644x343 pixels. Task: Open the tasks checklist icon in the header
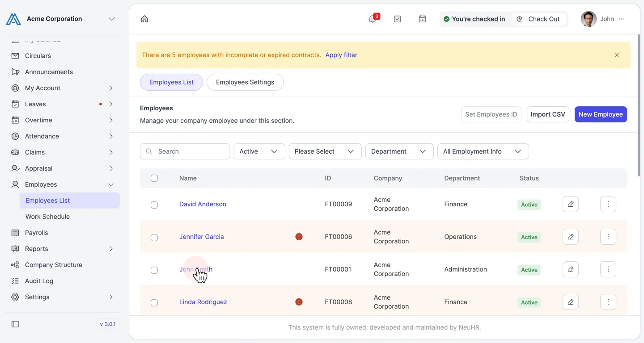pyautogui.click(x=397, y=19)
